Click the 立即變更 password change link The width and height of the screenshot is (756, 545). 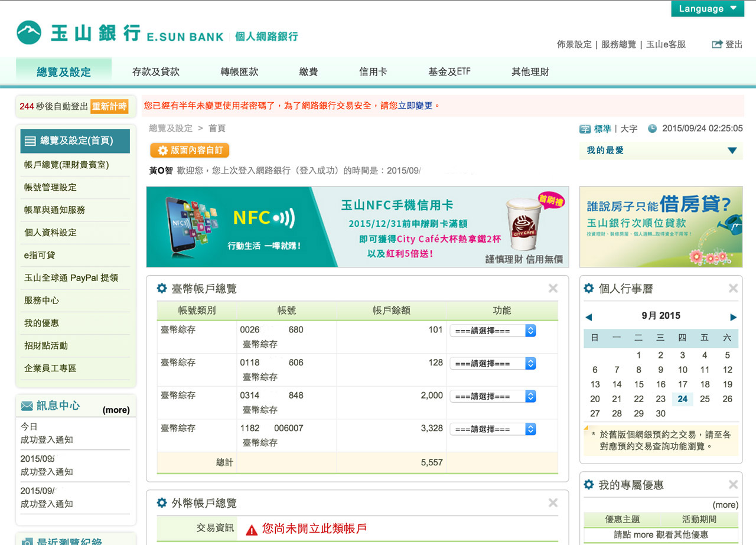click(416, 106)
